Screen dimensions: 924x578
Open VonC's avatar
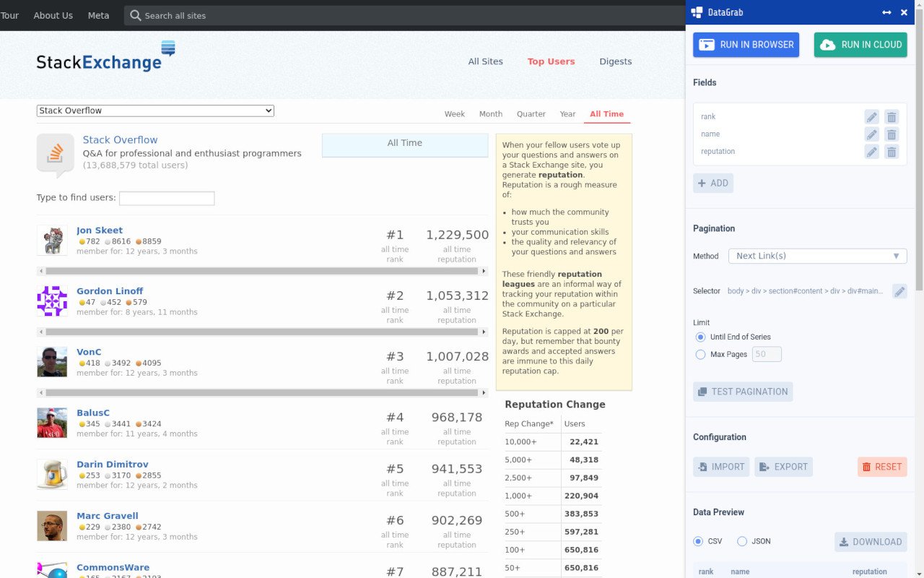[52, 361]
